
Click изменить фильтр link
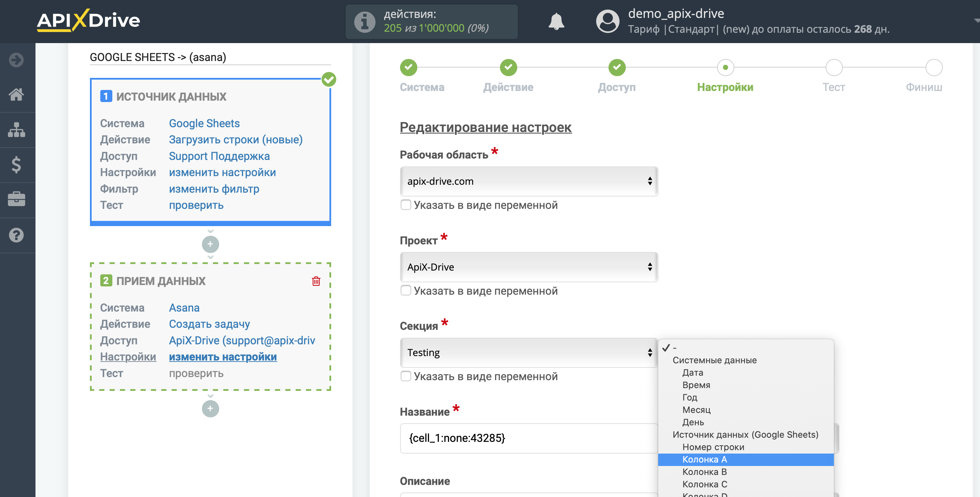214,189
